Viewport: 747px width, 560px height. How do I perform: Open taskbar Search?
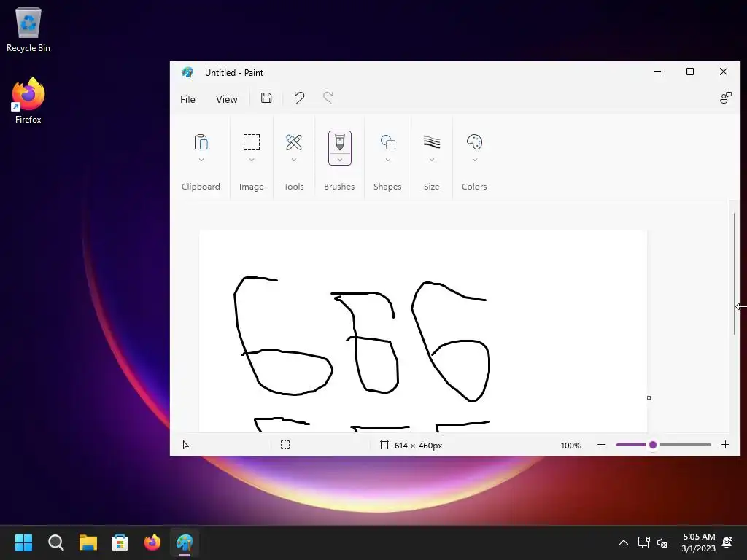pos(55,542)
